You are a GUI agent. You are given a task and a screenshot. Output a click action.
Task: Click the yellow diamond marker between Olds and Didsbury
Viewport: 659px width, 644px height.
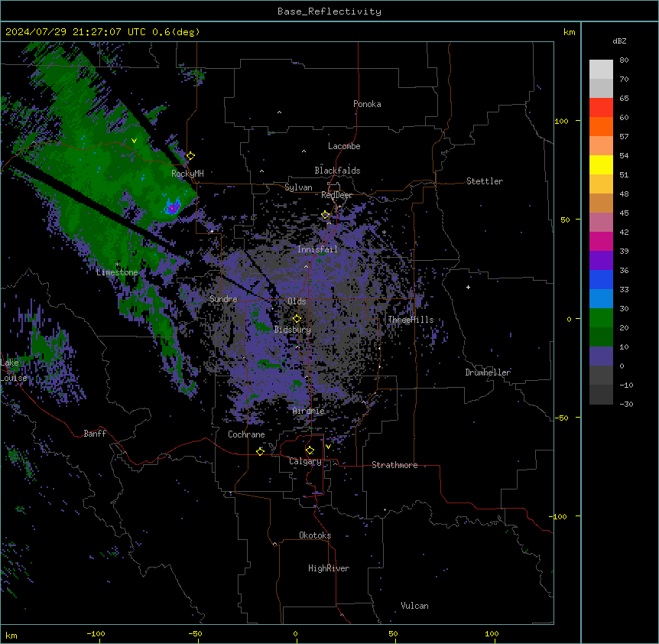point(297,319)
